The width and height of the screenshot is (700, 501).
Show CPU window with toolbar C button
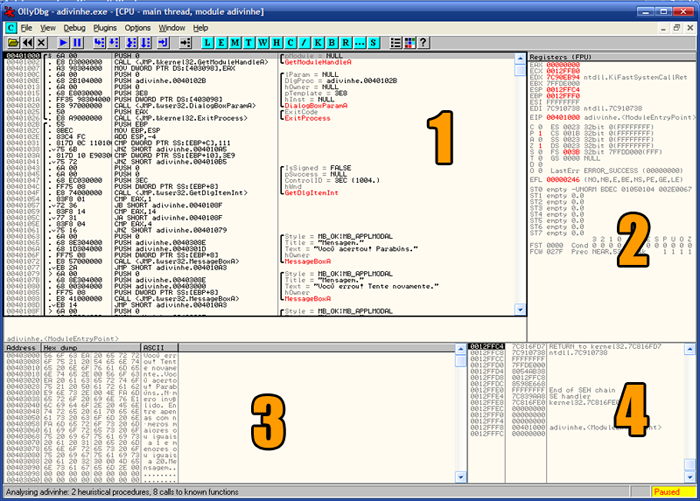[x=290, y=43]
